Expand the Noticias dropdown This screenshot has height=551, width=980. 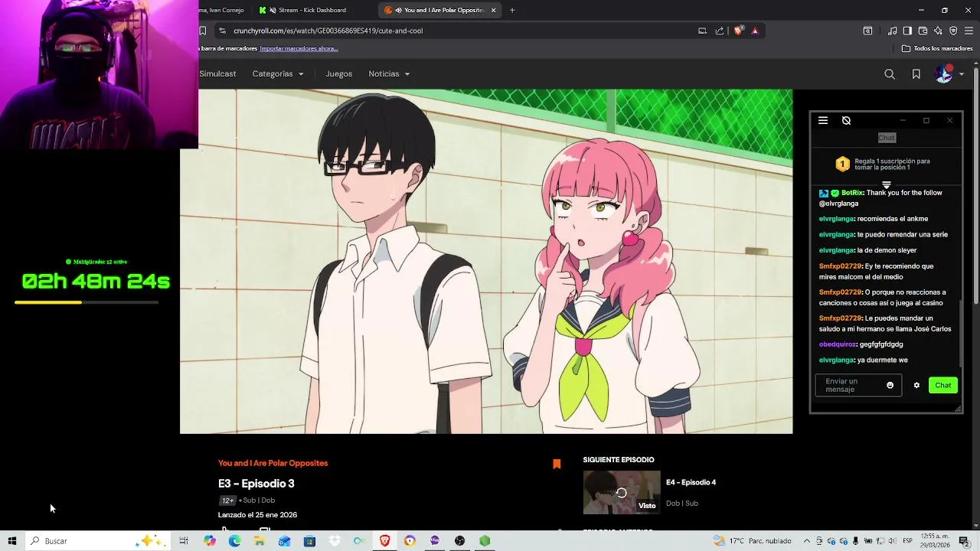click(x=389, y=74)
